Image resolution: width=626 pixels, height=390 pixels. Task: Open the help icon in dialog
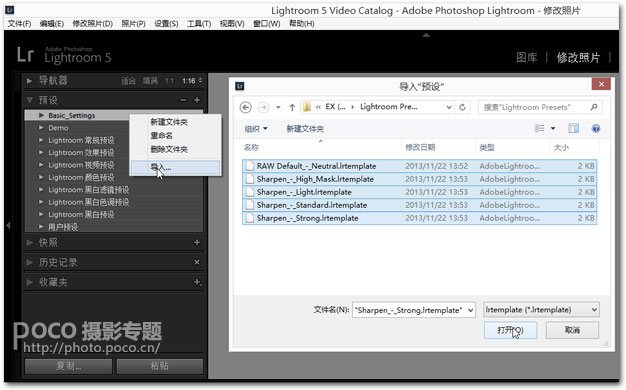pos(596,128)
